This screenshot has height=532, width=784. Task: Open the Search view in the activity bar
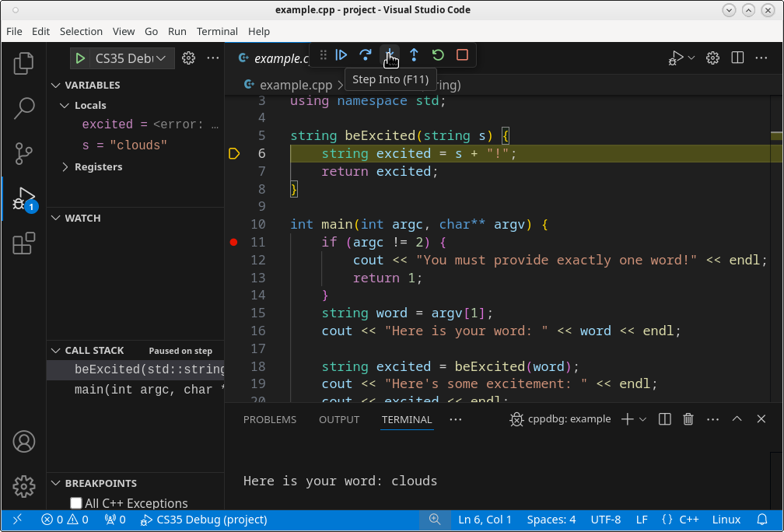(x=23, y=108)
